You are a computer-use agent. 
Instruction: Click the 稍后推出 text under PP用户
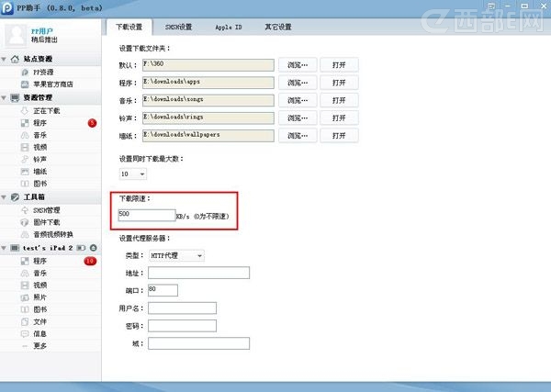coord(44,39)
